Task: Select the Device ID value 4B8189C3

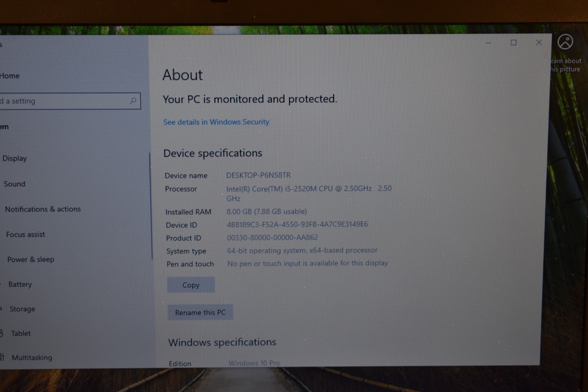Action: point(297,224)
